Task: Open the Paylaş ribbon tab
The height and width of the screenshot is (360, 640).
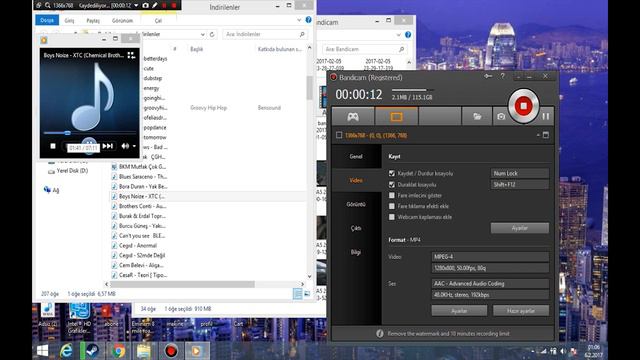Action: pyautogui.click(x=93, y=20)
